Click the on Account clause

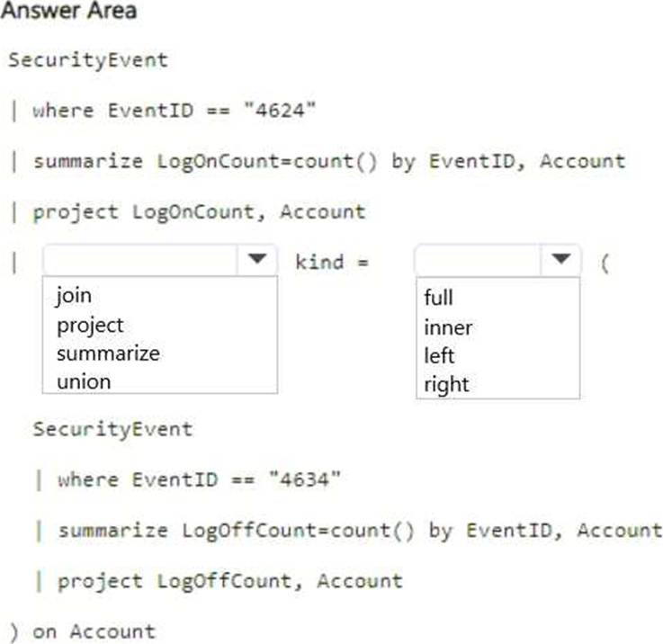pos(94,631)
